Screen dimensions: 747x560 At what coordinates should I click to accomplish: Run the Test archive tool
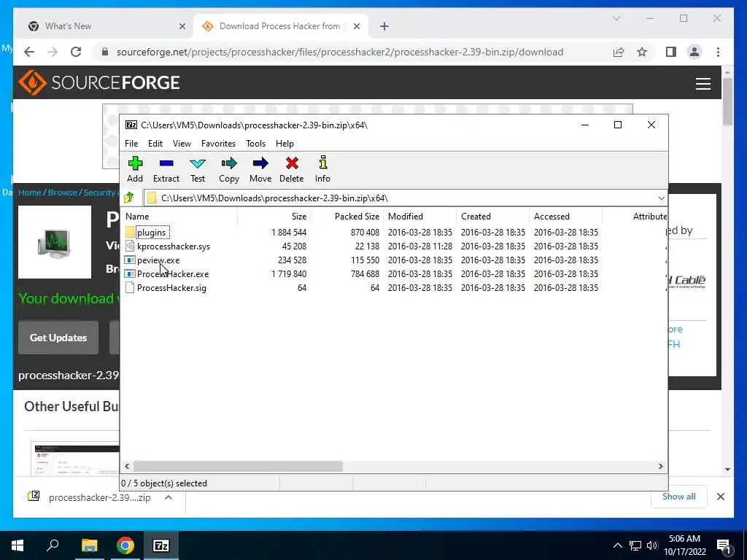(198, 169)
